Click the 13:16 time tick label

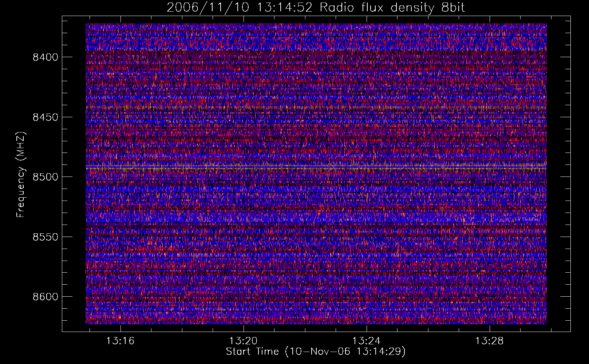pos(120,341)
